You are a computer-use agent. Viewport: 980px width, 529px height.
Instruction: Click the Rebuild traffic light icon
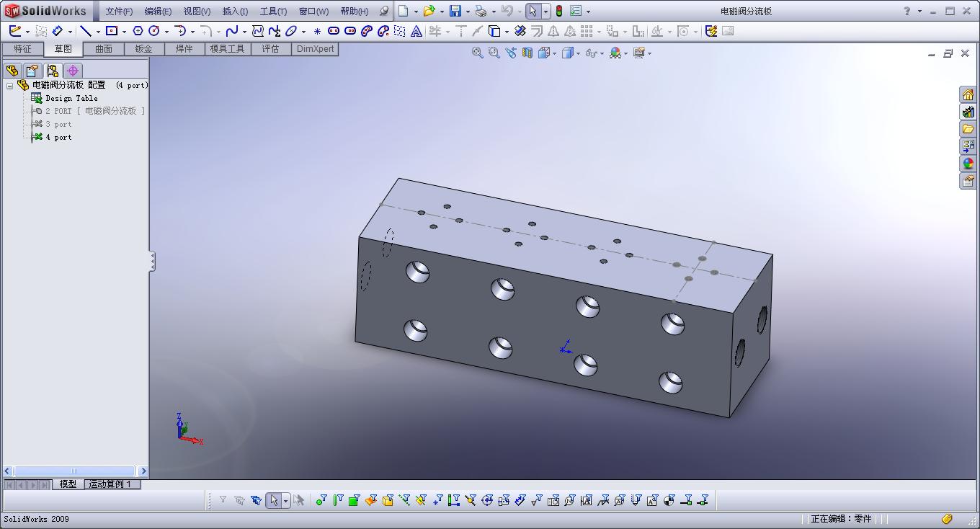[558, 11]
